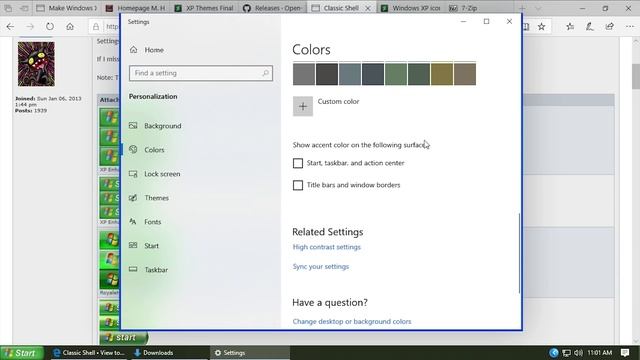Pick the first gray color swatch
Viewport: 640px width, 360px height.
click(x=304, y=74)
